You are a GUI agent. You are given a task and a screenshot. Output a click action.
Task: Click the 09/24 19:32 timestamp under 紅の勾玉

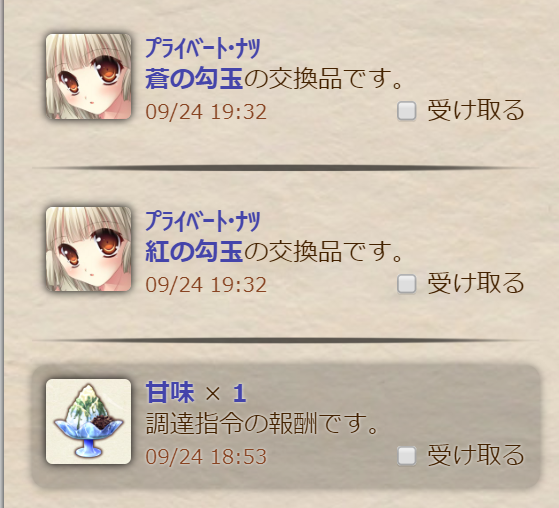pyautogui.click(x=206, y=285)
